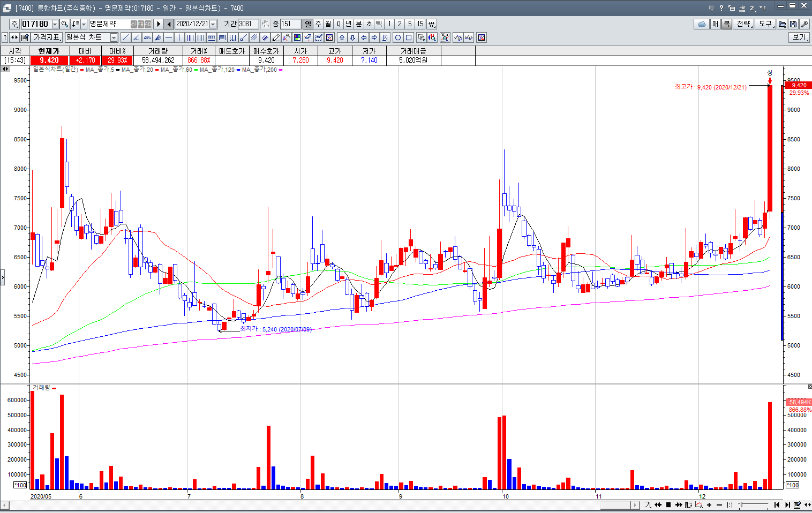Select the Fibonacci arc tool
812x513 pixels.
pyautogui.click(x=147, y=37)
